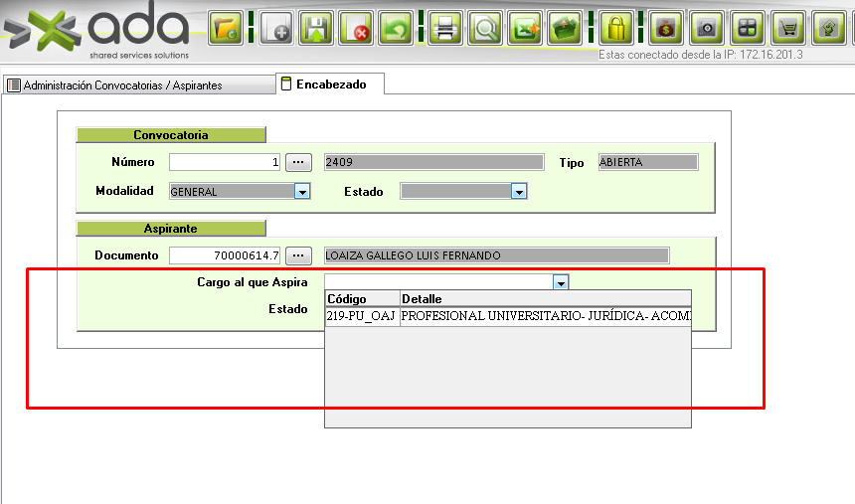The height and width of the screenshot is (504, 855).
Task: Open search with the magnifier icon
Action: coord(485,28)
